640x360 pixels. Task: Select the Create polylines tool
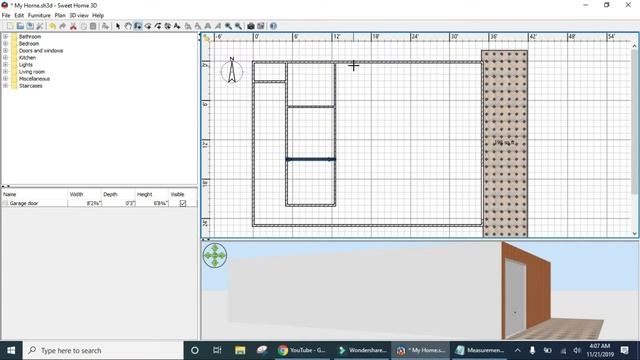tap(158, 26)
